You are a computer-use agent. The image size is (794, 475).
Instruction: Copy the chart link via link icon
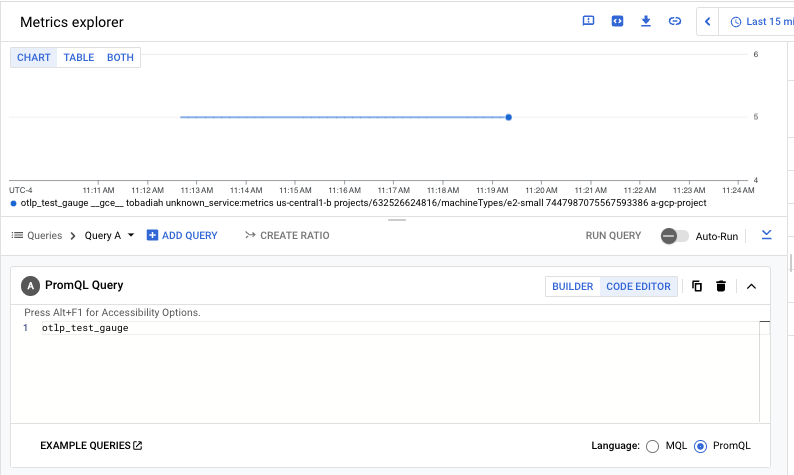675,21
